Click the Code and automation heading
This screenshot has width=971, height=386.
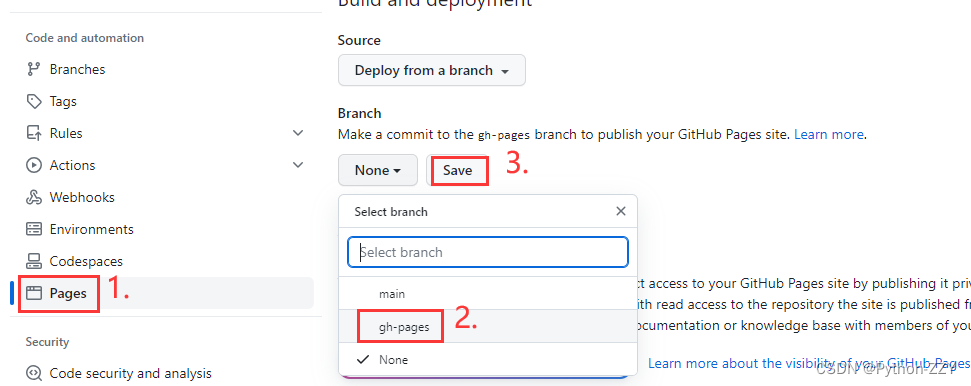85,38
